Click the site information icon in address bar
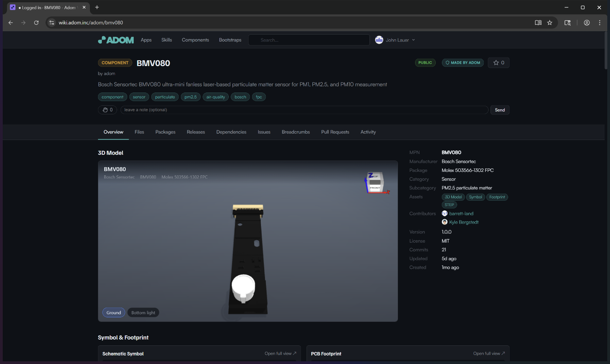The height and width of the screenshot is (364, 610). point(52,23)
